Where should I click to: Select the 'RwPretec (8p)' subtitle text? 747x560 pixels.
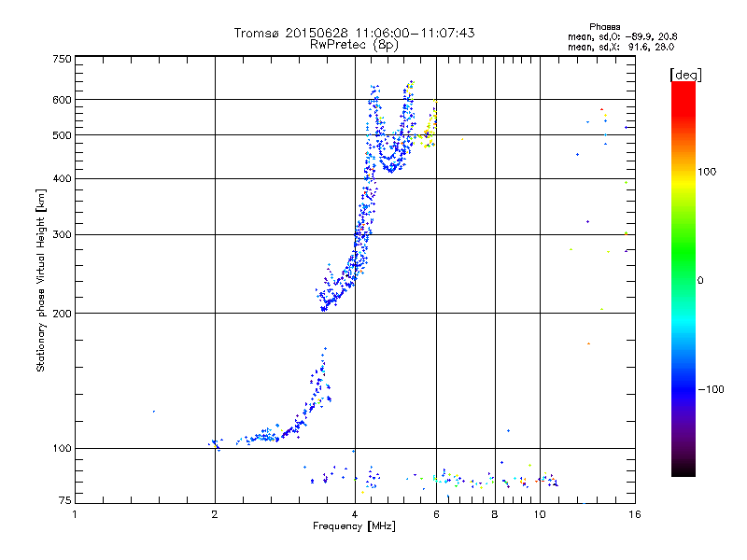coord(354,44)
